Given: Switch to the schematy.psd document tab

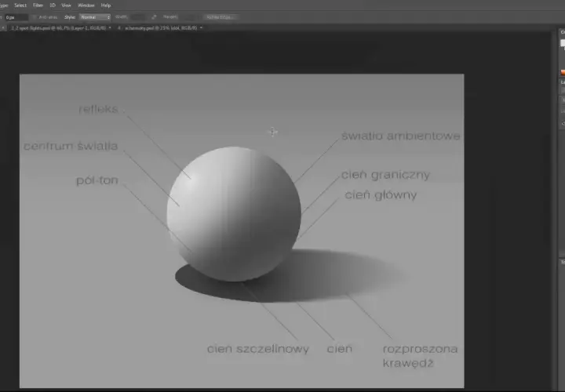Looking at the screenshot, I should click(x=161, y=27).
